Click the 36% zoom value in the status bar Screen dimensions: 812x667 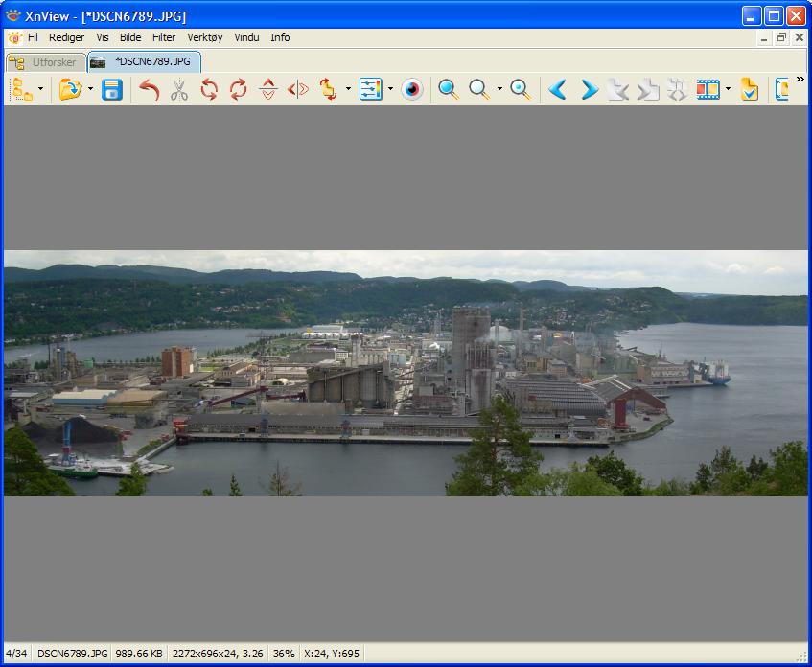point(284,654)
